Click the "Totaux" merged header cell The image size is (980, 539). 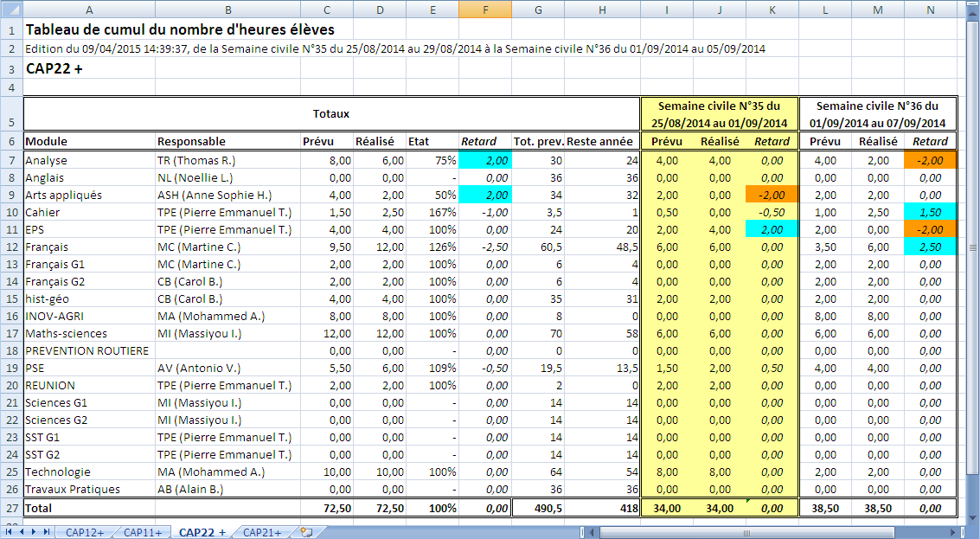(x=331, y=114)
